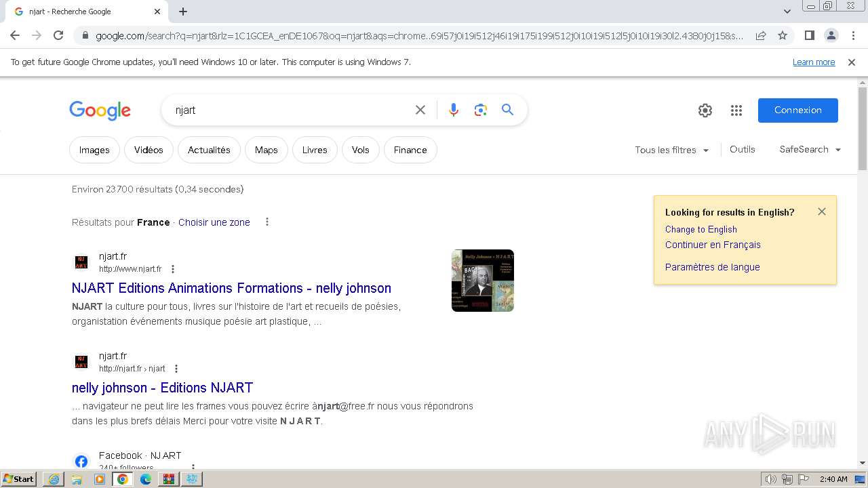The image size is (868, 488).
Task: Open Windows Explorer from the taskbar
Action: pyautogui.click(x=77, y=479)
